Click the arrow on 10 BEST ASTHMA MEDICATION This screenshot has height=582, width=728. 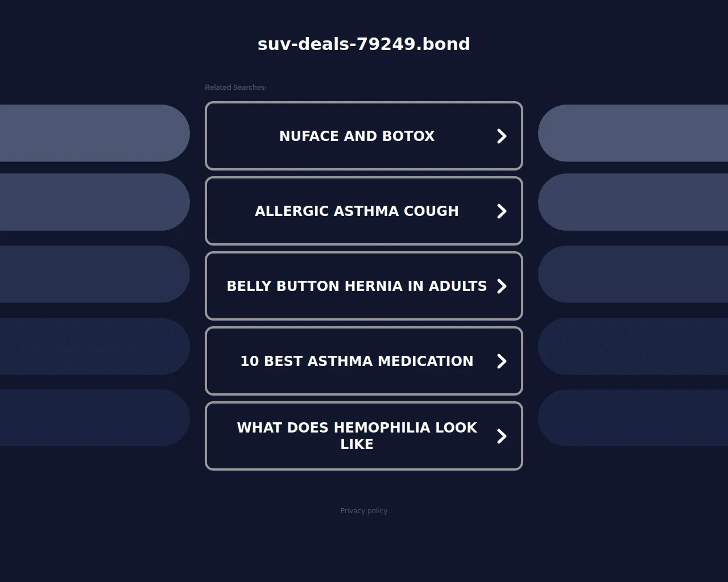(x=501, y=361)
